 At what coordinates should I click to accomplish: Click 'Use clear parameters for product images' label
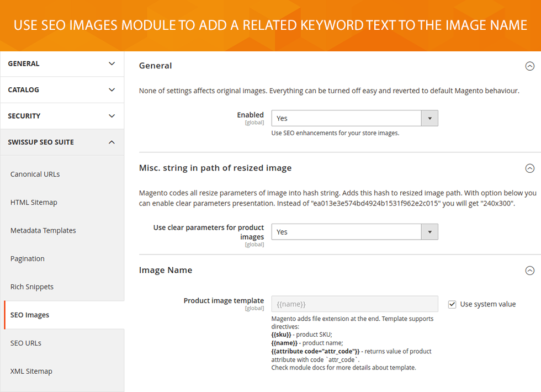click(209, 232)
